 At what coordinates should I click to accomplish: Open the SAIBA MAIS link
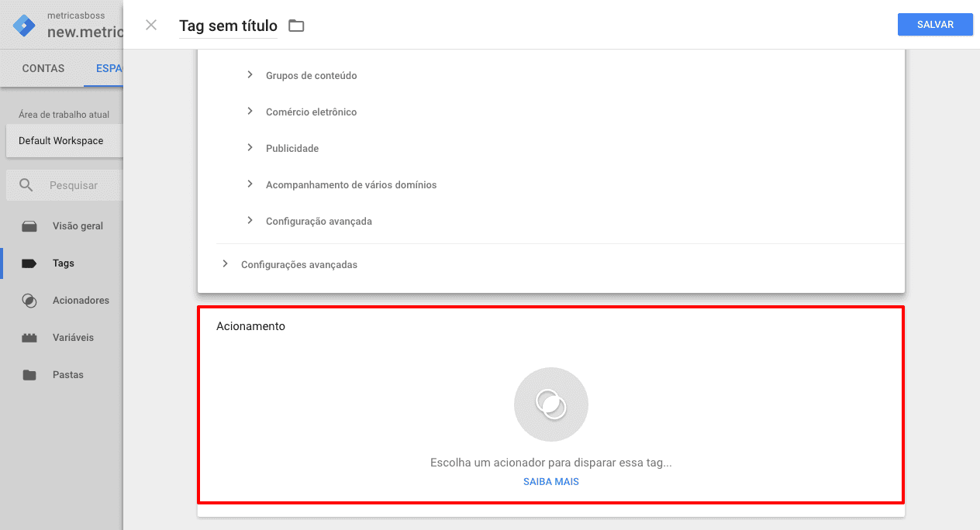tap(550, 481)
